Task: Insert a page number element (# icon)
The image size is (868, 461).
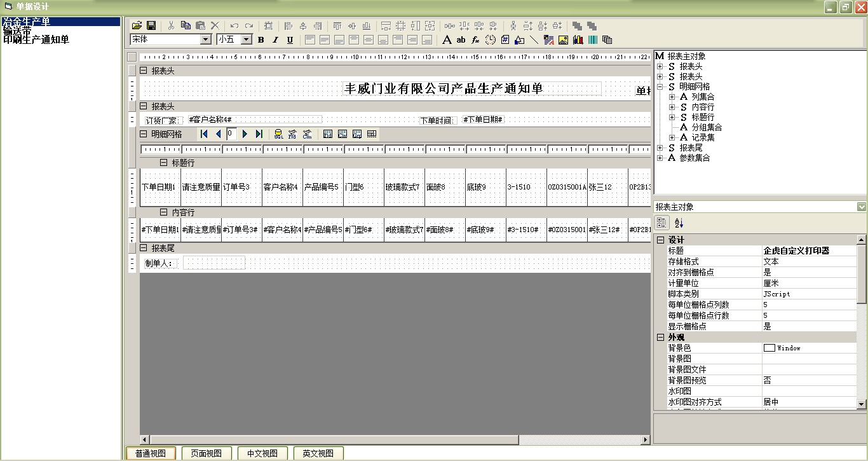Action: point(505,39)
